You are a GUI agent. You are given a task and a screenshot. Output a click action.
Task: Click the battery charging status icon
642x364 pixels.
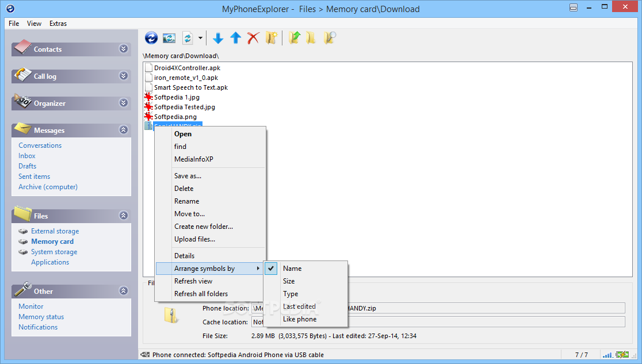click(623, 355)
